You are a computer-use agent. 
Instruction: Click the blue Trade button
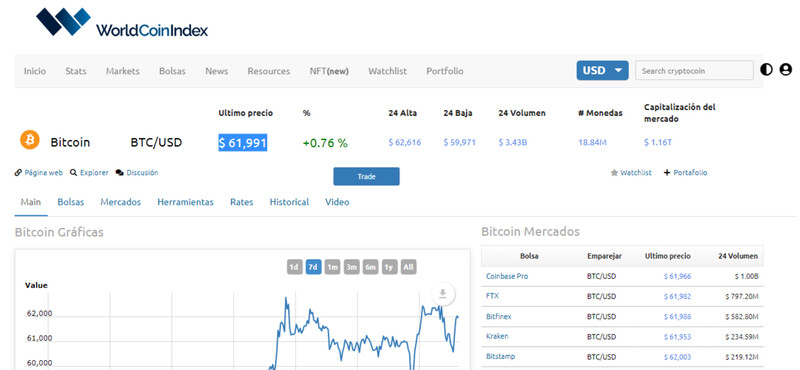pyautogui.click(x=366, y=177)
